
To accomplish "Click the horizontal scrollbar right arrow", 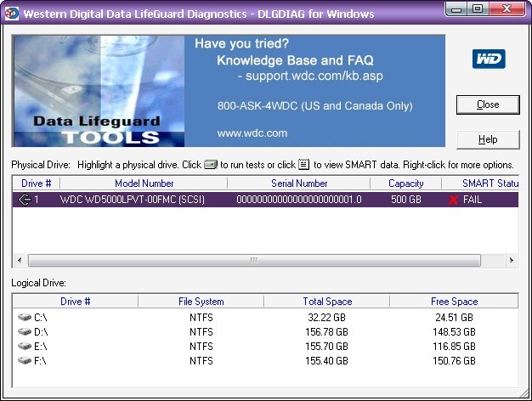I will [x=512, y=261].
